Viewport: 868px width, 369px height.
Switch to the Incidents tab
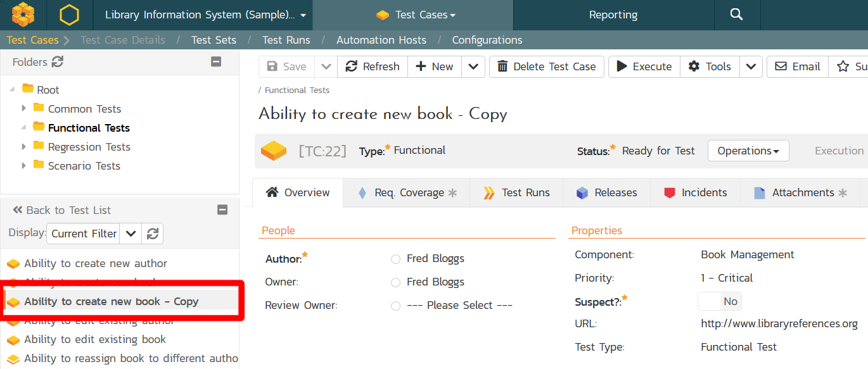(695, 193)
